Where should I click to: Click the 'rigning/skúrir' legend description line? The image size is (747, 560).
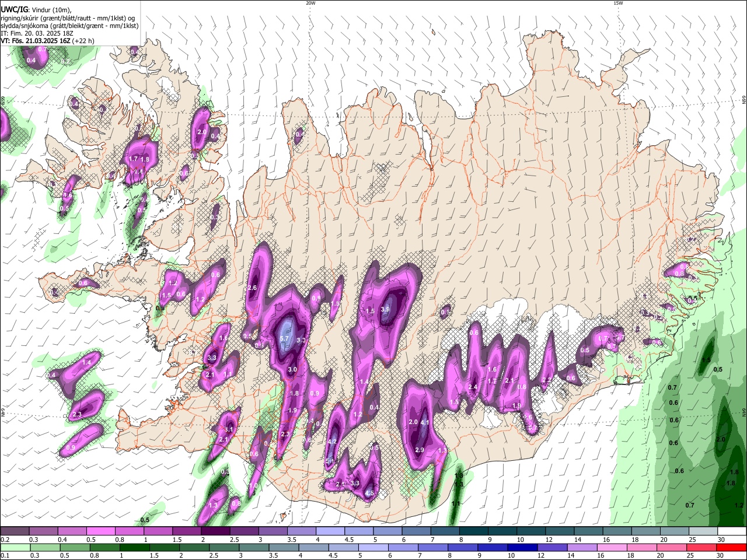(68, 17)
